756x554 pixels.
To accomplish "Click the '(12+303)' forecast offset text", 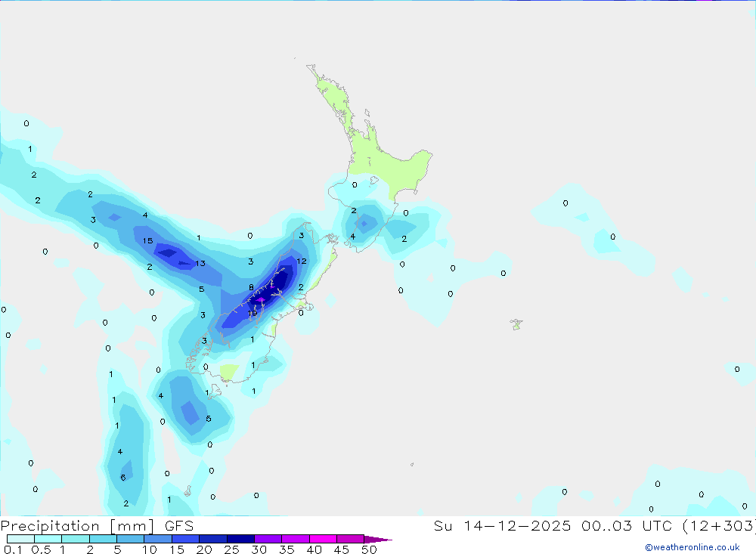I will click(x=718, y=526).
